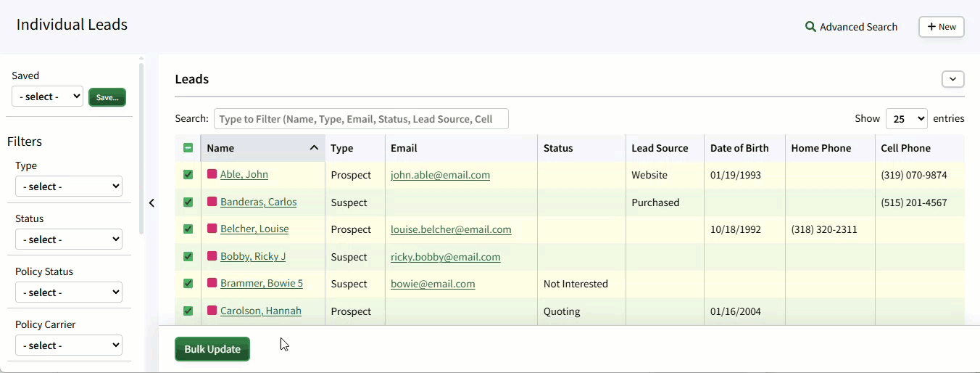
Task: Open the Policy Status filter dropdown
Action: tap(69, 292)
